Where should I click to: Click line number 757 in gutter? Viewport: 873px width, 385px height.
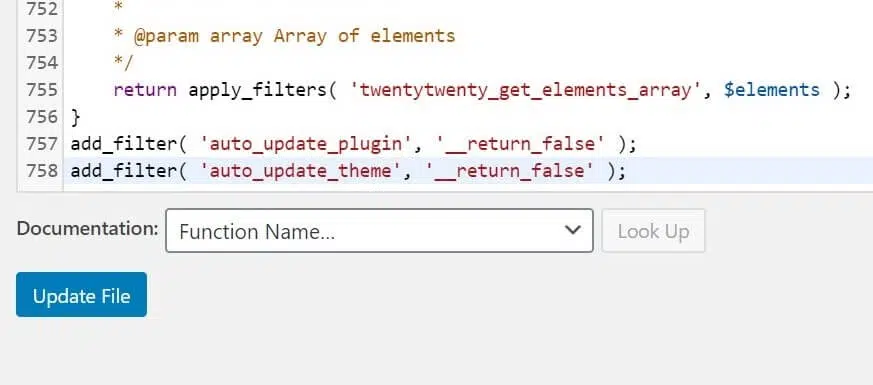[42, 144]
